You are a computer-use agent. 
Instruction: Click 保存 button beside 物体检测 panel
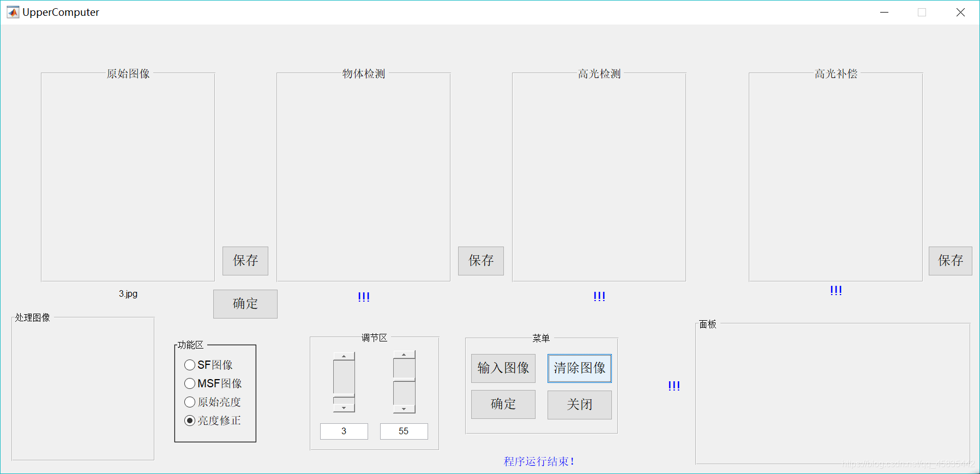tap(481, 261)
